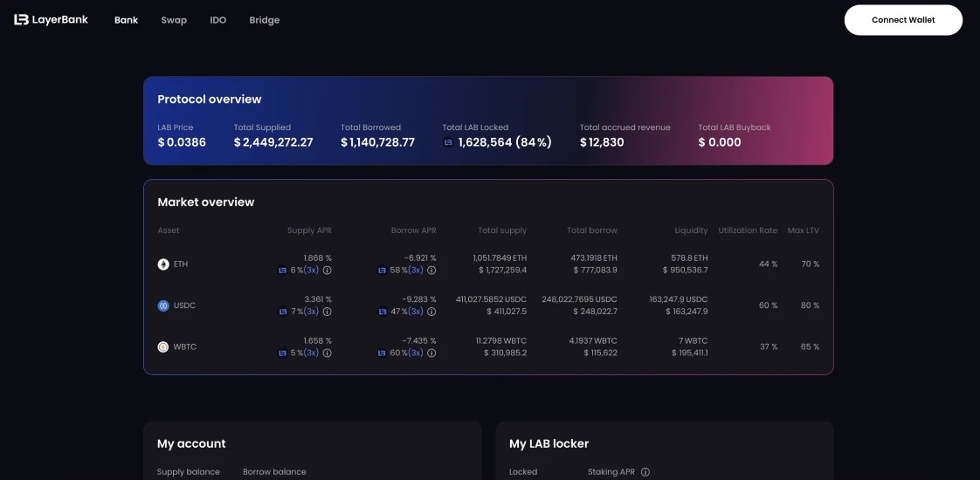The width and height of the screenshot is (980, 480).
Task: Click info icon in USDC Borrow APR
Action: tap(431, 312)
